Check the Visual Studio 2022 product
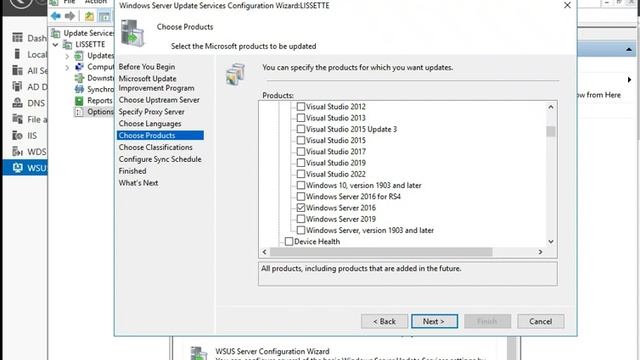 (x=301, y=174)
